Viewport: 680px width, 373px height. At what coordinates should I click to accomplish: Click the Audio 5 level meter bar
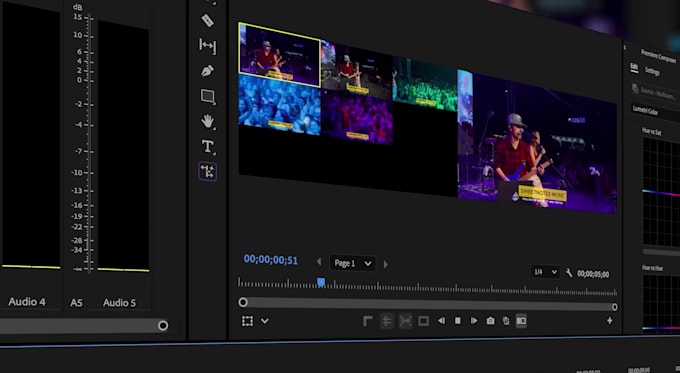(124, 146)
